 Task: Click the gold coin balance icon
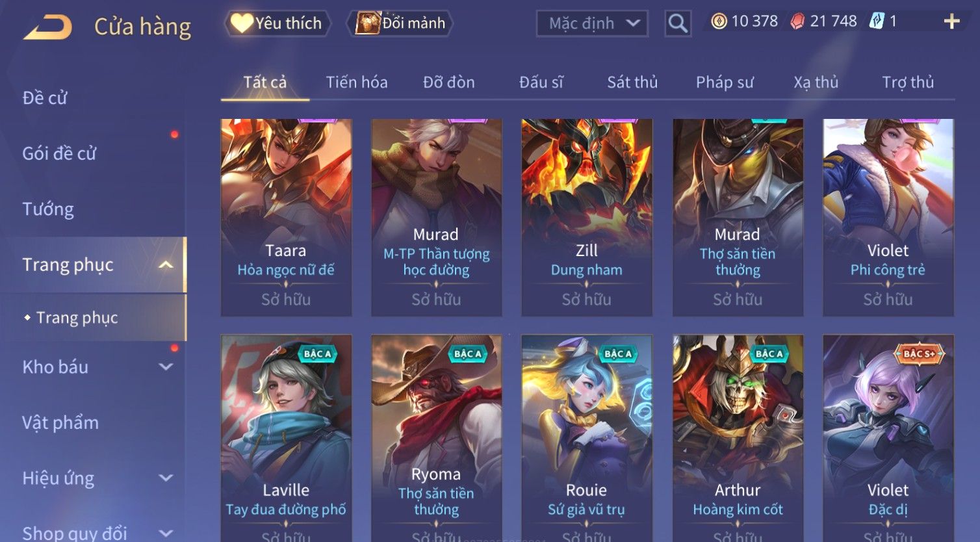(719, 21)
